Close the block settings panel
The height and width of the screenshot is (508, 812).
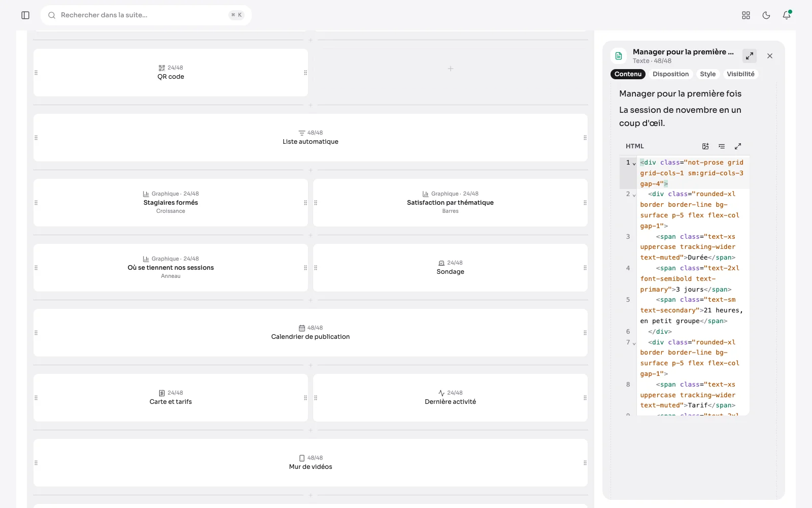pos(770,56)
